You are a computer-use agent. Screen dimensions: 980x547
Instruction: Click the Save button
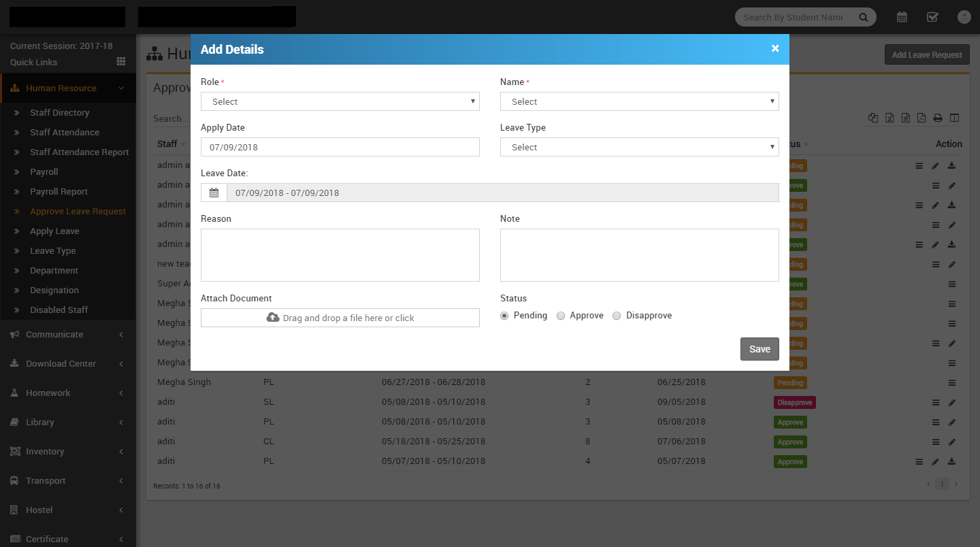click(759, 349)
